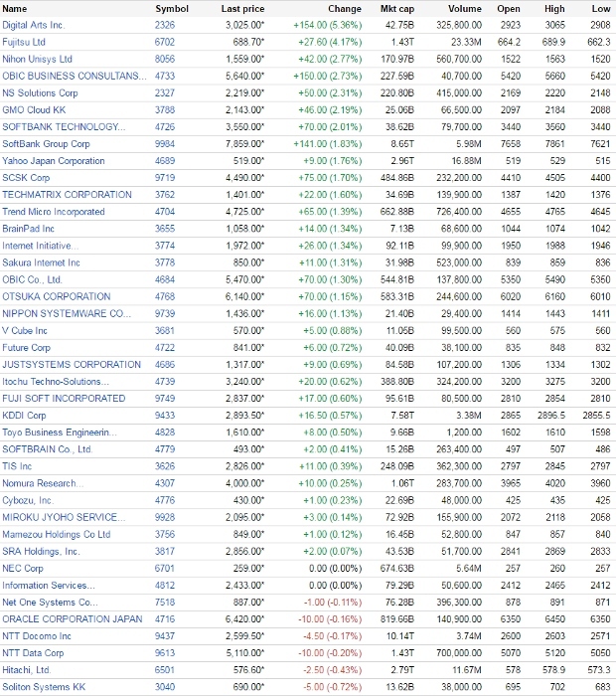Screen dimensions: 616x696
Task: Select Net One Systems change -1.00 (-0.11%)
Action: 333,603
